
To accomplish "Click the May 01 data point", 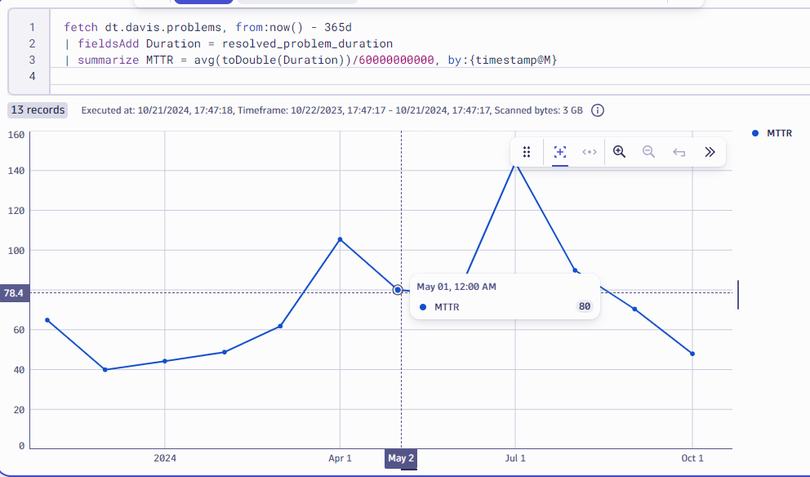I will point(398,290).
